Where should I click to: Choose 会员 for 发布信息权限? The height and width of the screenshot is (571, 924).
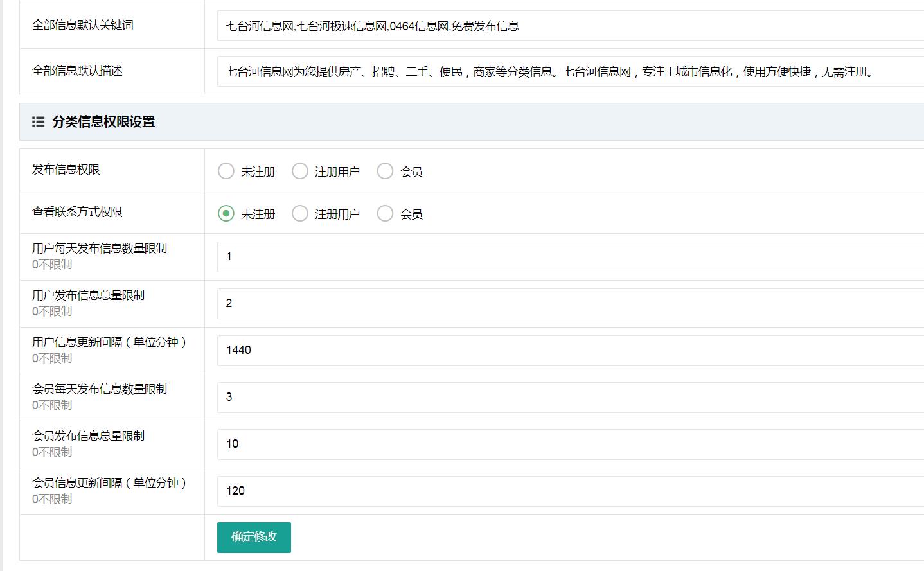coord(385,171)
